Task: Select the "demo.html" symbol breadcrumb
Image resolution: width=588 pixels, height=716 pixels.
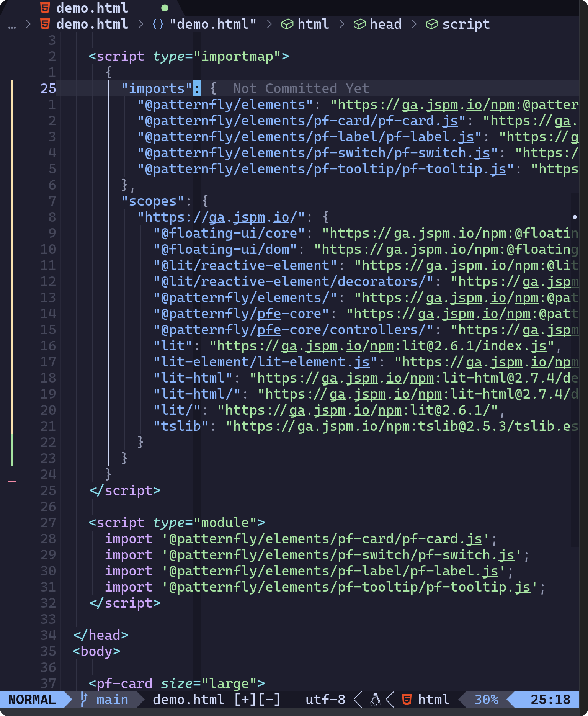Action: 213,24
